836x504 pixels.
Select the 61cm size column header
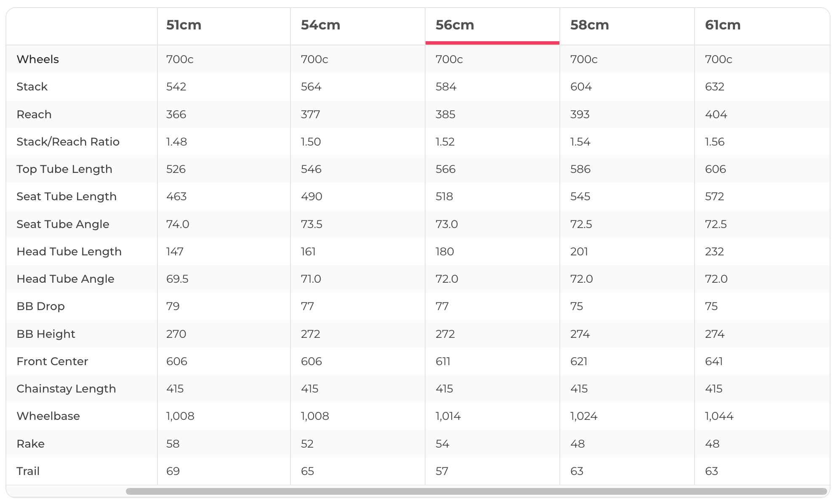point(722,25)
